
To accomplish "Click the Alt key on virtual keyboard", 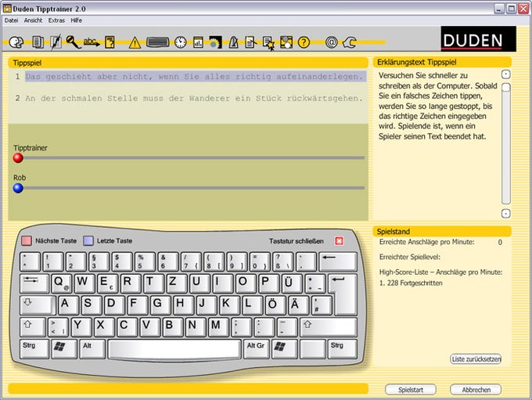I will tap(92, 349).
